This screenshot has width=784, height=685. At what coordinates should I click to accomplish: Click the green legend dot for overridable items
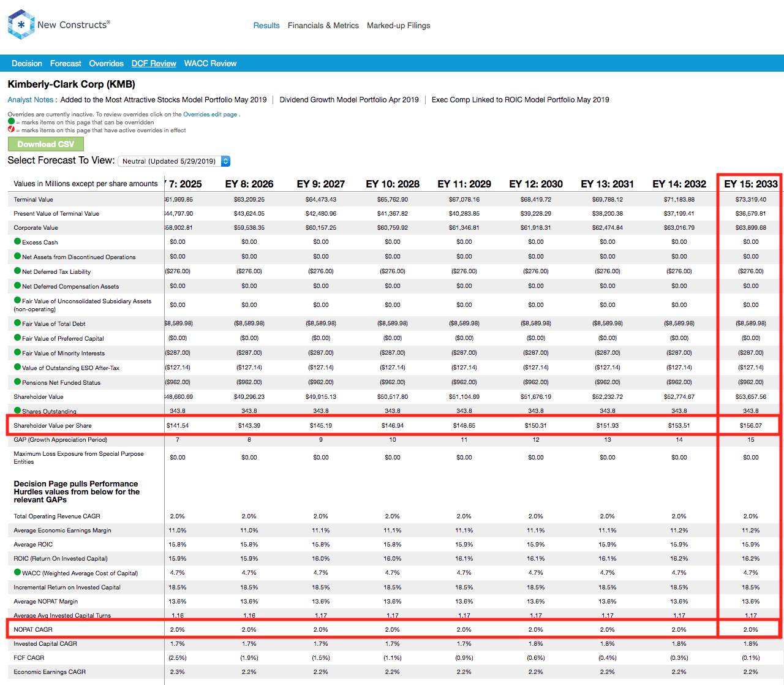[11, 121]
